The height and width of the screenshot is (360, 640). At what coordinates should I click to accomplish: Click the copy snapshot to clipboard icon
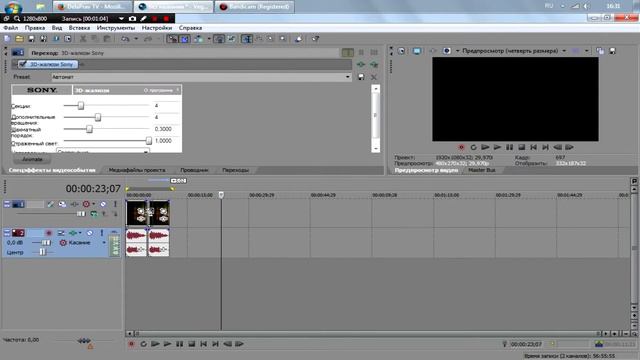coord(600,51)
